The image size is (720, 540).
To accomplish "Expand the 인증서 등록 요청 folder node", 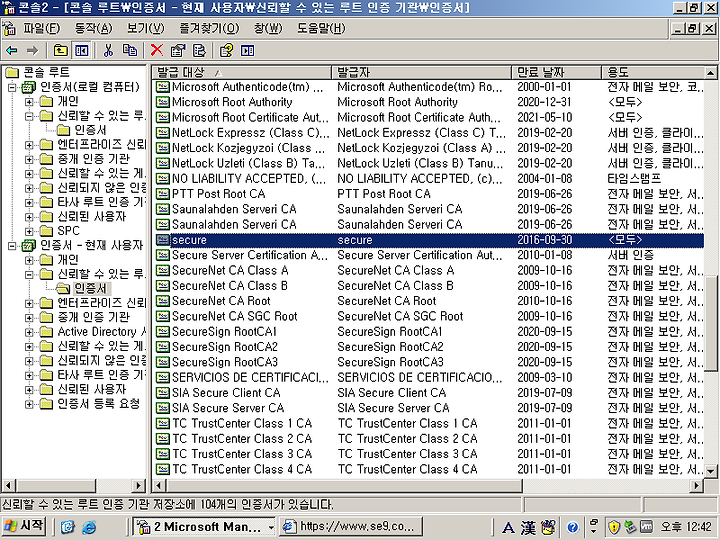I will point(29,404).
